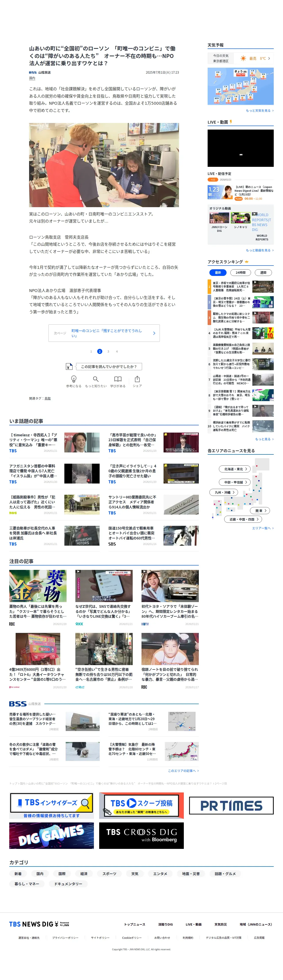Select ドキュメンタリー category chip
The height and width of the screenshot is (980, 283).
(x=68, y=884)
